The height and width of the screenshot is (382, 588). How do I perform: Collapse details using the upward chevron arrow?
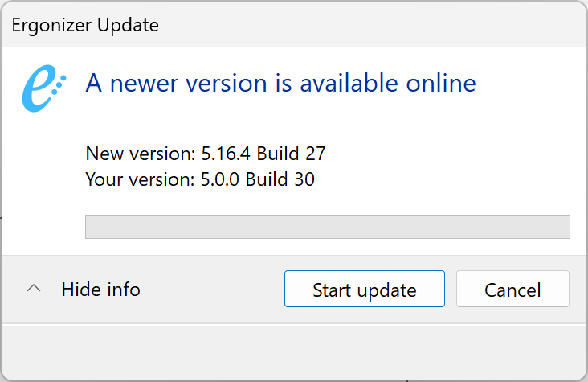pos(34,289)
